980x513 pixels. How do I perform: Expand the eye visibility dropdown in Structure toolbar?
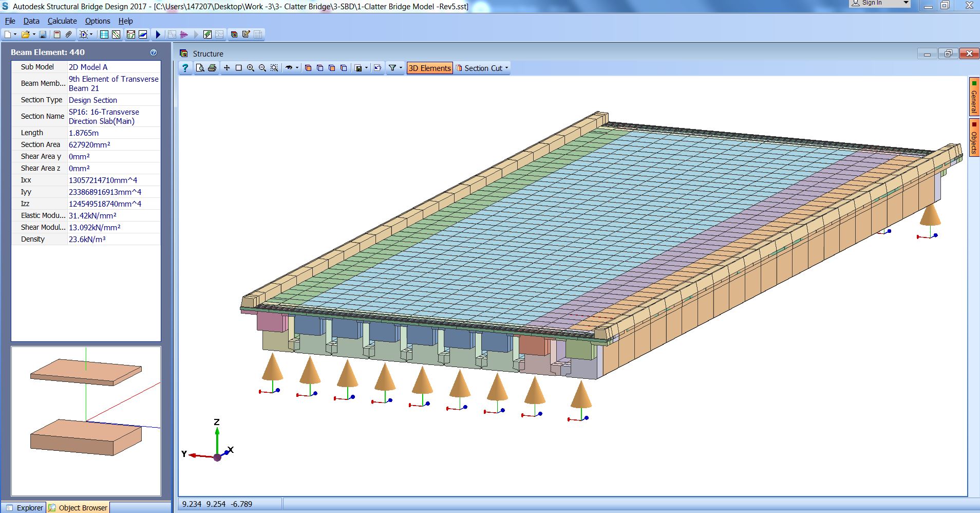(297, 67)
